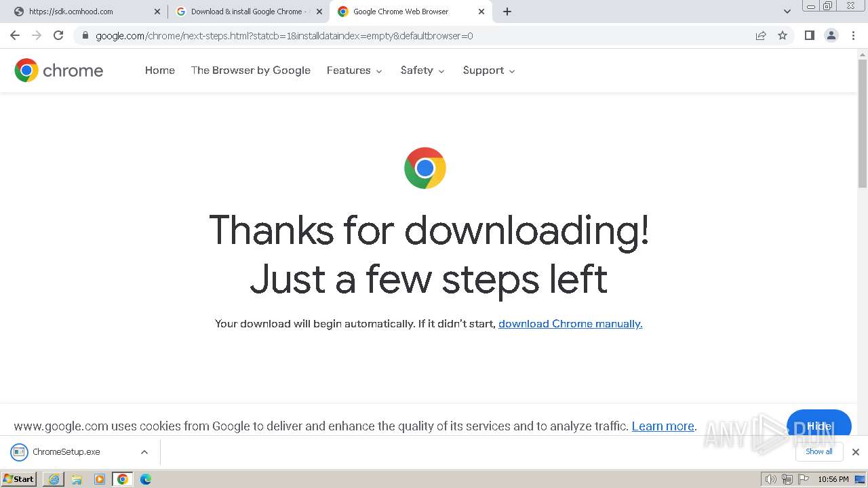Open the browser side panel
The width and height of the screenshot is (868, 488).
(x=809, y=35)
